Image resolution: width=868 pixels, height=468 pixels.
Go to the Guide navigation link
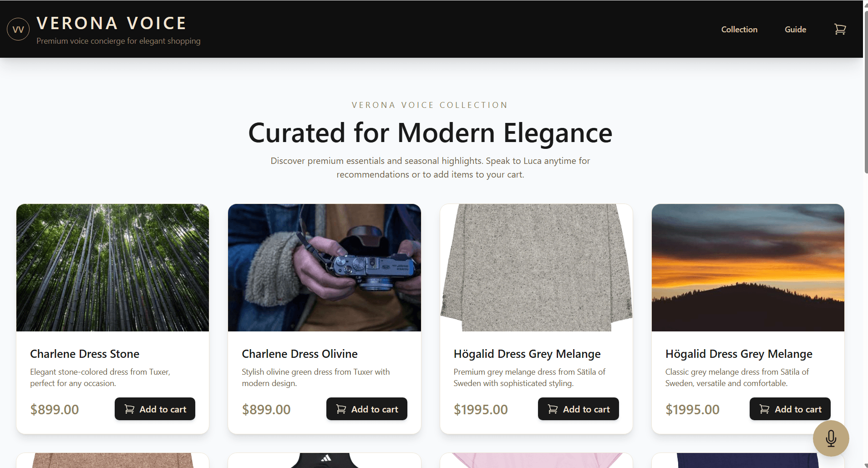795,30
